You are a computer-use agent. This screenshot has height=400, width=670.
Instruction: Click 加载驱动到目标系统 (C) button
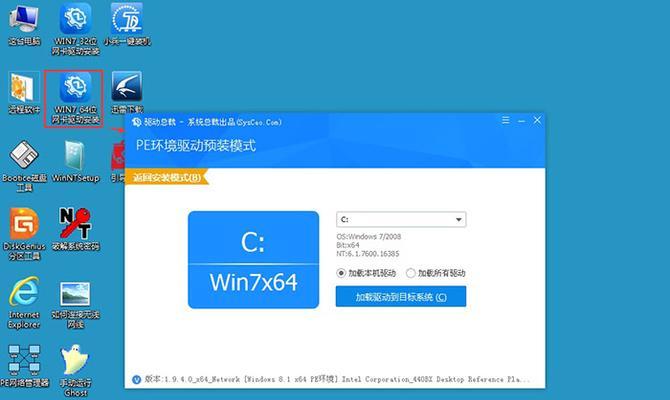pyautogui.click(x=401, y=297)
